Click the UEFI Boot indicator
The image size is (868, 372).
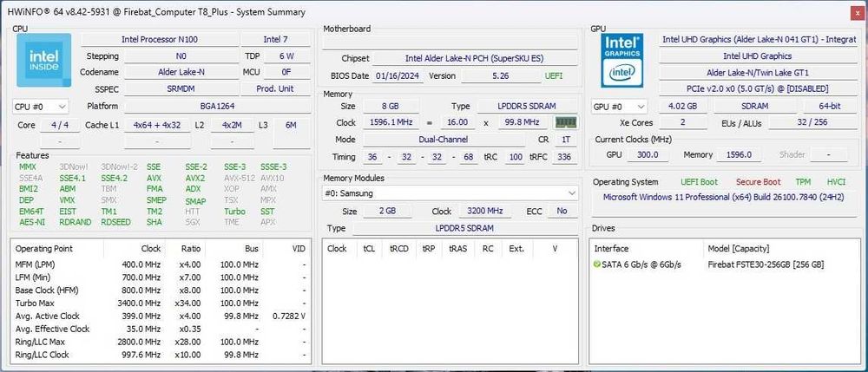699,182
